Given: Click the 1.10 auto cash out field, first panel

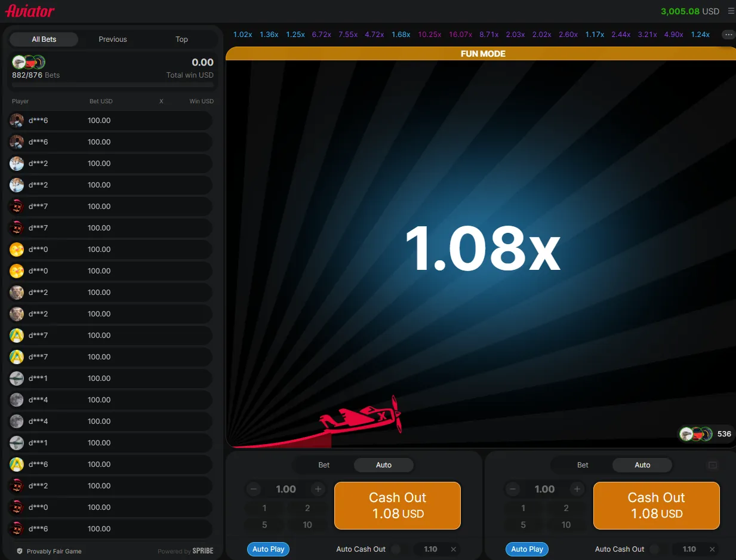Looking at the screenshot, I should 430,549.
